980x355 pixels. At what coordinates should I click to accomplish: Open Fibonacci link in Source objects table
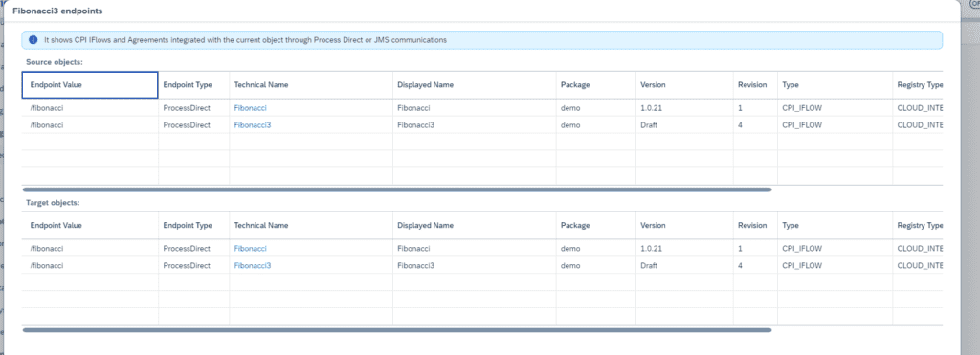(x=251, y=107)
